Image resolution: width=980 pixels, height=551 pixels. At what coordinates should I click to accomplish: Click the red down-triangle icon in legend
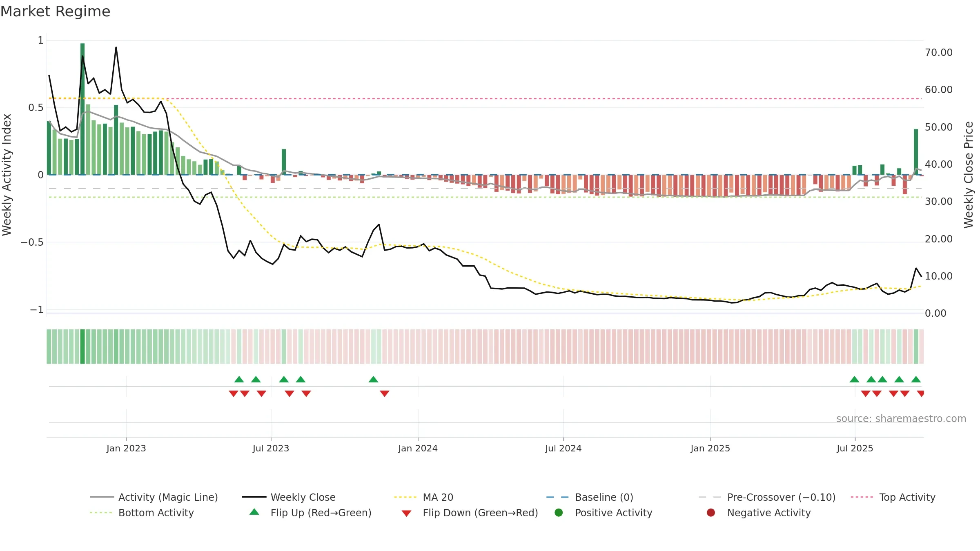click(x=406, y=513)
